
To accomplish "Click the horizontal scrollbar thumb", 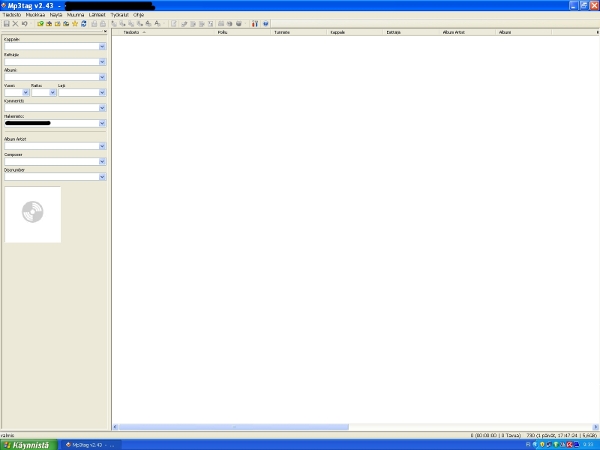I will pyautogui.click(x=234, y=427).
